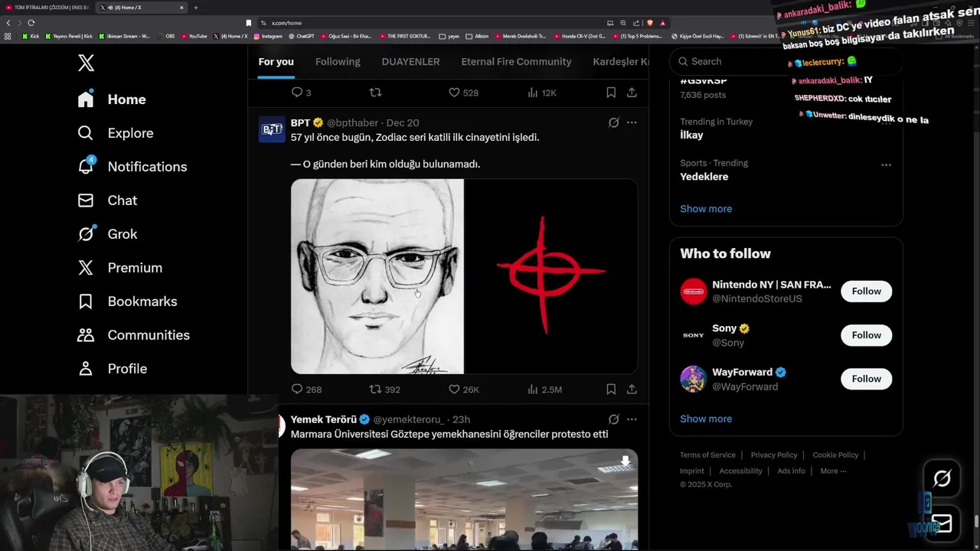Bookmark the BPT Zodiac tweet
Image resolution: width=980 pixels, height=551 pixels.
tap(611, 390)
